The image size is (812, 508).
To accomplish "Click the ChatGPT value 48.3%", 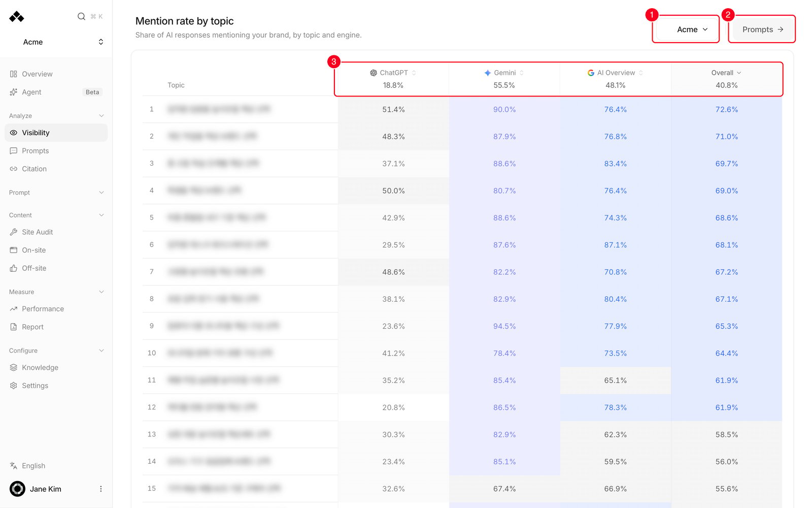I will 393,137.
